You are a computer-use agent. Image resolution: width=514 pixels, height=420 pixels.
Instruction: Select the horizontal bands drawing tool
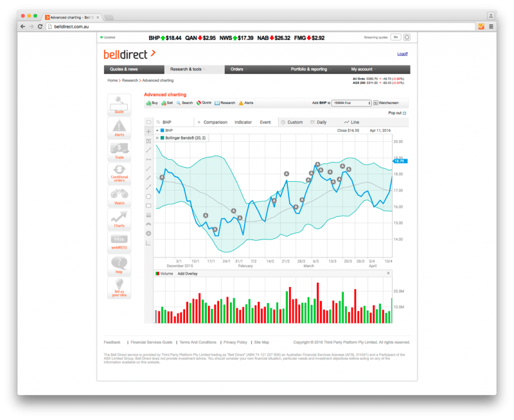[148, 215]
